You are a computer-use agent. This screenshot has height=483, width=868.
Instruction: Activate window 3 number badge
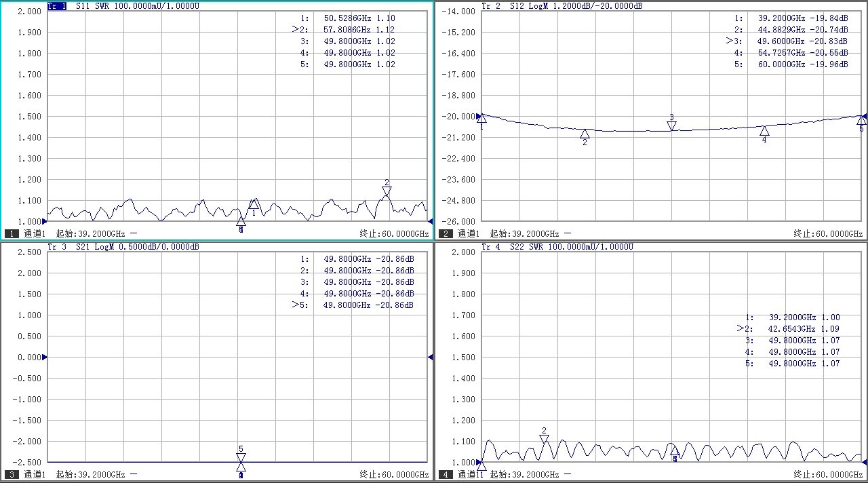click(12, 474)
